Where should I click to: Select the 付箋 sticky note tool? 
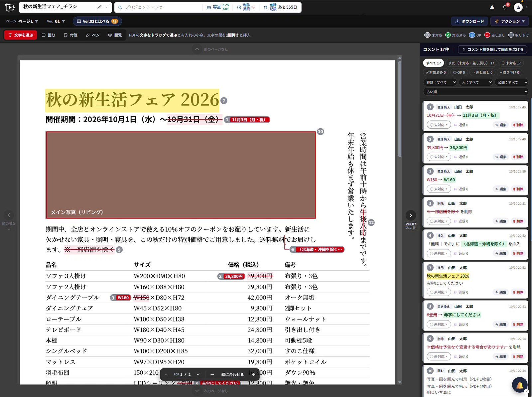[70, 35]
